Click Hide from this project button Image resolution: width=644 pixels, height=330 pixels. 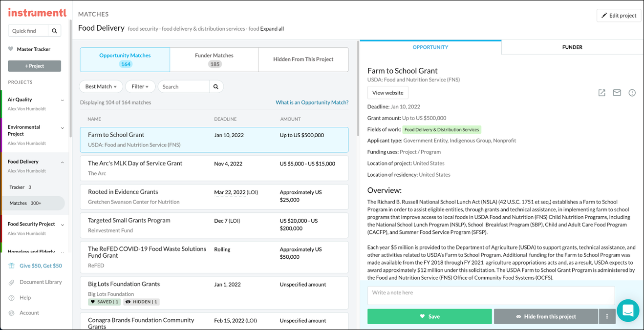pyautogui.click(x=546, y=316)
